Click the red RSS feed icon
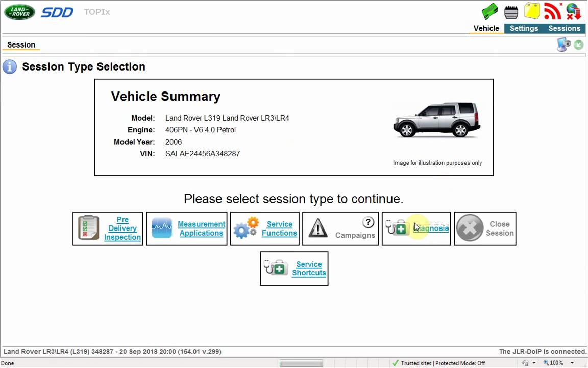Image resolution: width=588 pixels, height=368 pixels. [x=553, y=11]
